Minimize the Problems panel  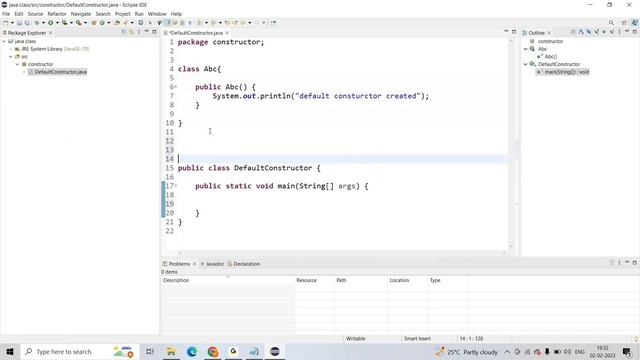627,262
